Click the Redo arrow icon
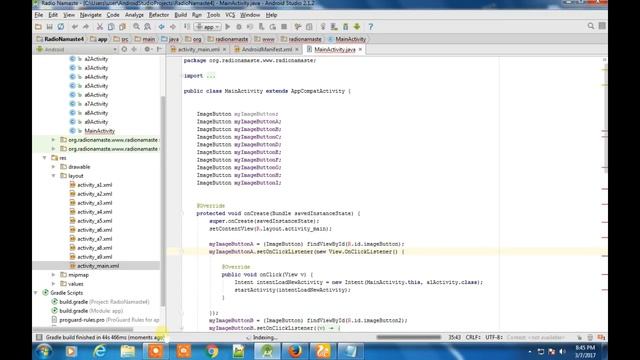Viewport: 640px width, 360px height. coord(86,27)
